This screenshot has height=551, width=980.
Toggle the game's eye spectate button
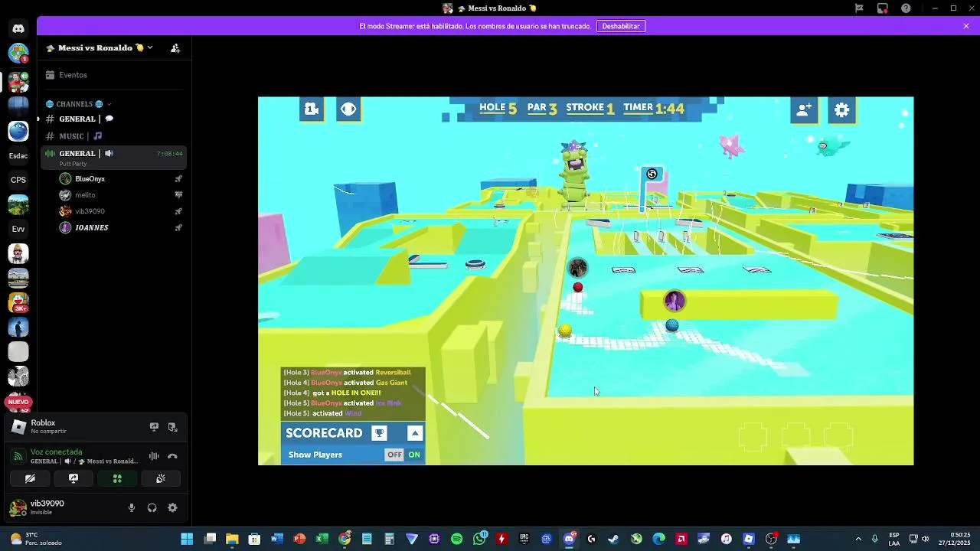click(x=348, y=109)
